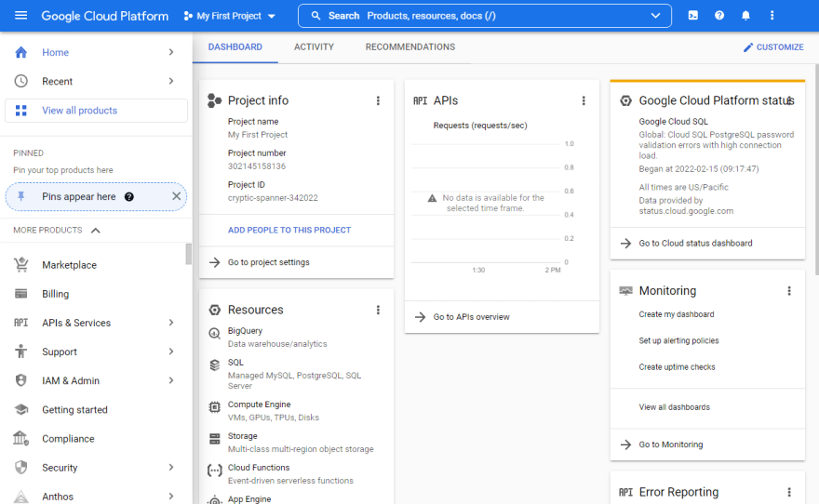
Task: Click ADD PEOPLE TO THIS PROJECT
Action: 289,230
